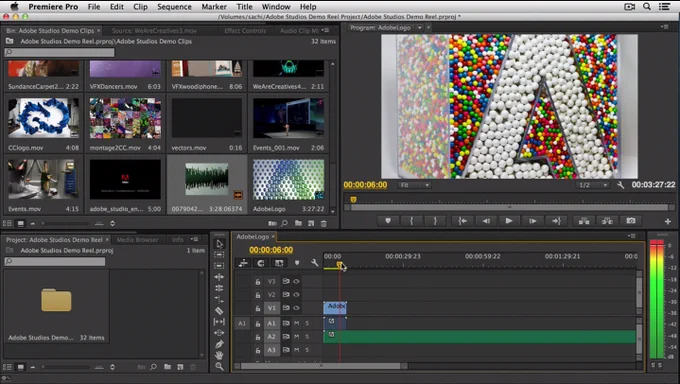Screen dimensions: 680x384
Task: Open the Sequence menu
Action: tap(174, 7)
